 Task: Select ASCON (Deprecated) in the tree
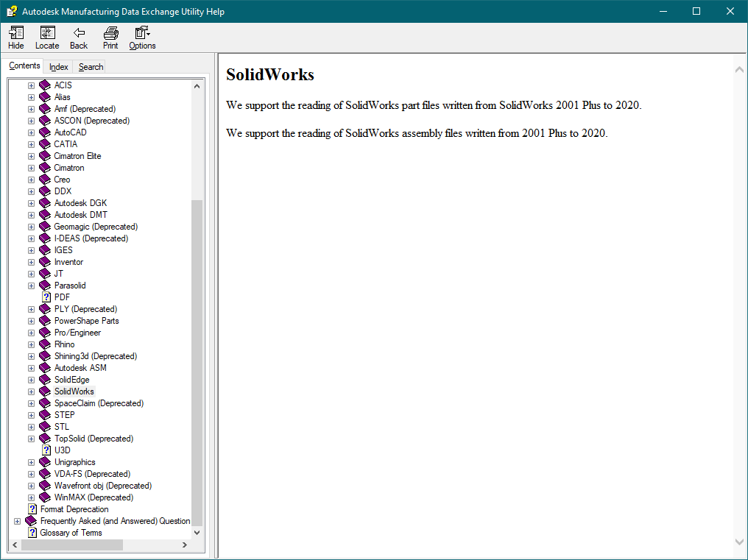(91, 121)
